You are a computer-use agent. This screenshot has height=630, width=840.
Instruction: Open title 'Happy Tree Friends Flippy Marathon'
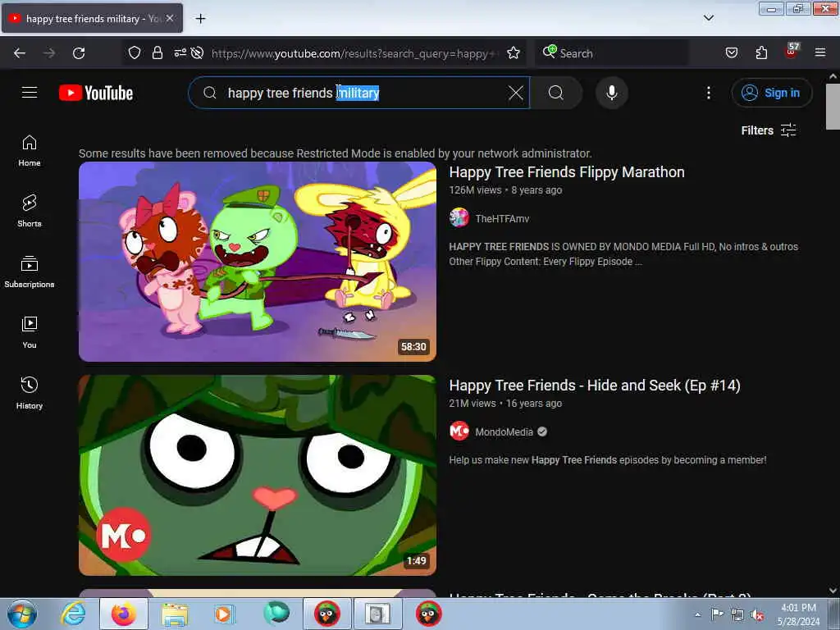[567, 172]
